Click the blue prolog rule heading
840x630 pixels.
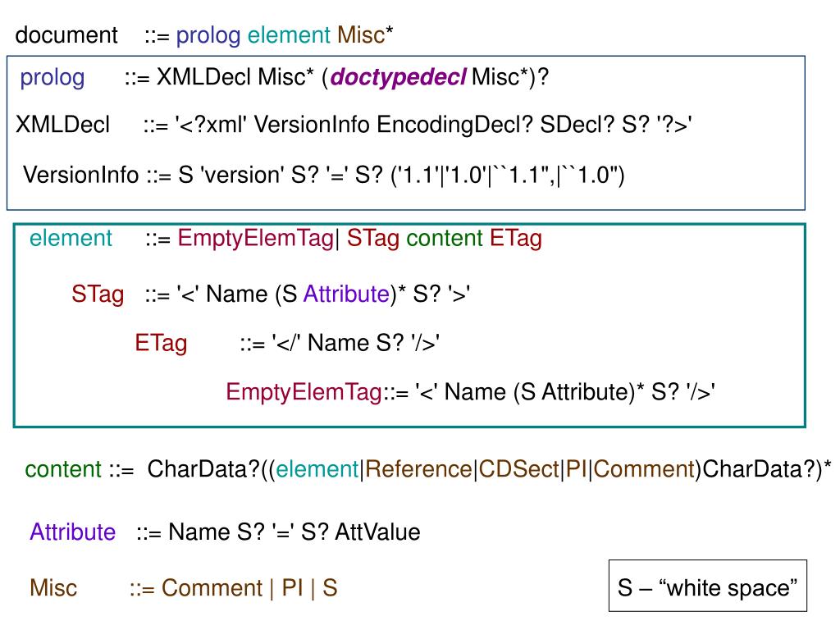coord(52,78)
